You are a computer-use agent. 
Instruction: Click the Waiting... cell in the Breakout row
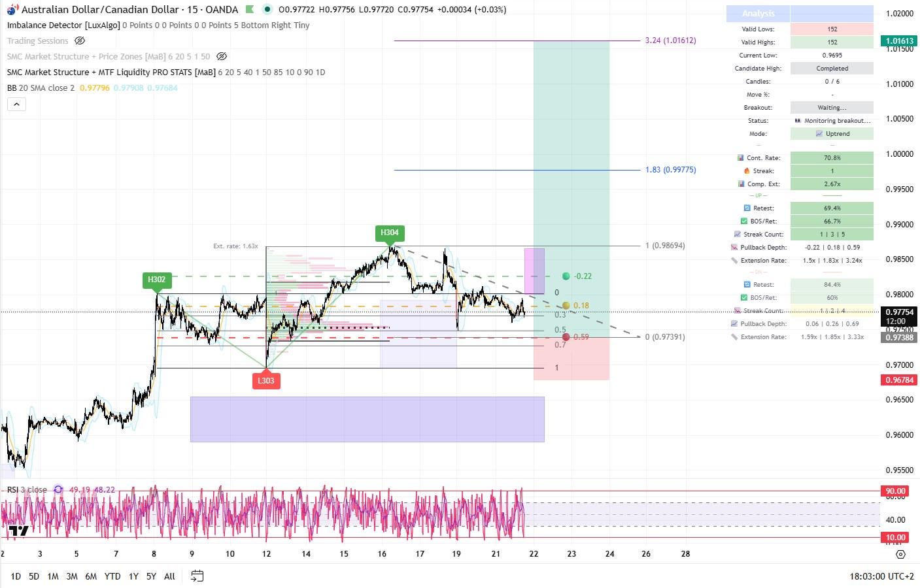click(x=832, y=107)
